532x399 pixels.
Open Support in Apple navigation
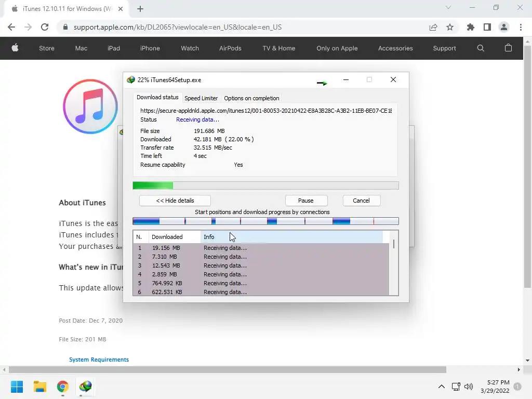(444, 48)
